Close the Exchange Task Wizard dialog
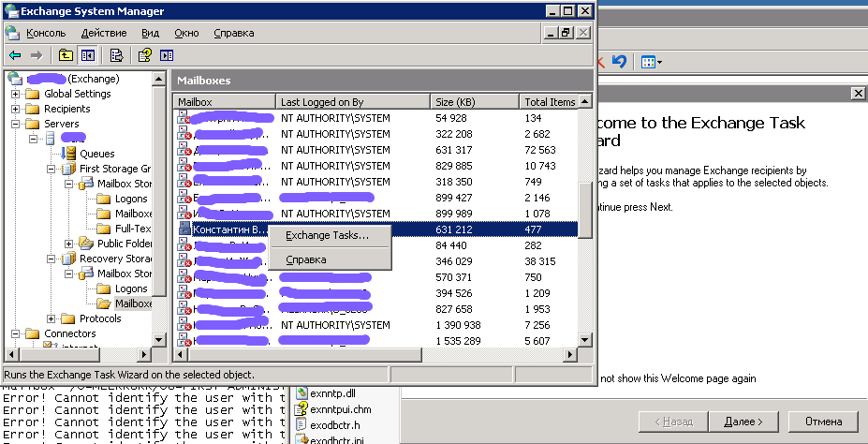The image size is (868, 444). 858,93
